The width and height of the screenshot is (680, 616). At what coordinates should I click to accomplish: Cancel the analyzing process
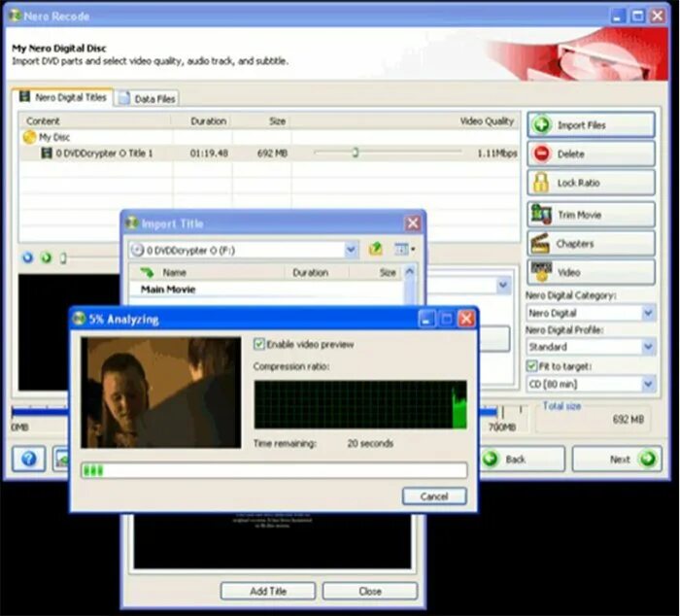[434, 496]
